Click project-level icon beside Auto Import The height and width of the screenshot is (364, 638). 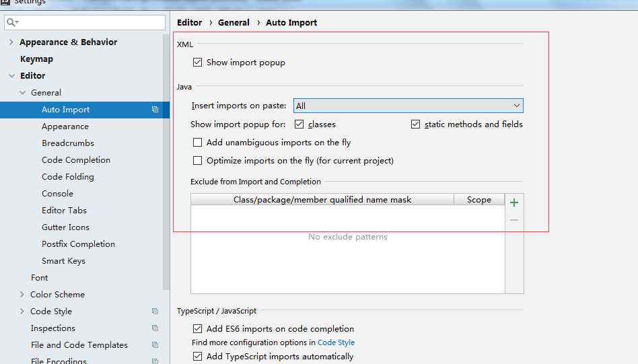tap(155, 110)
